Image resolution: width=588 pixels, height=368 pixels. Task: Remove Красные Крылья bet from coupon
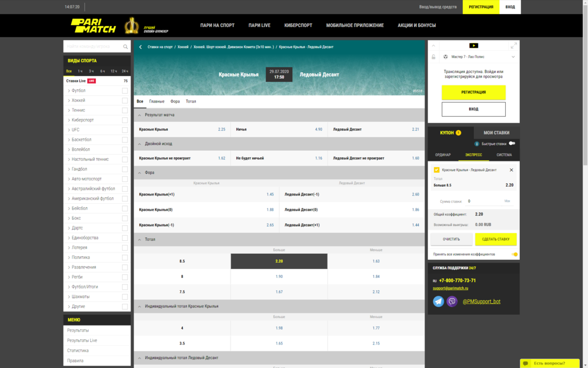[511, 170]
